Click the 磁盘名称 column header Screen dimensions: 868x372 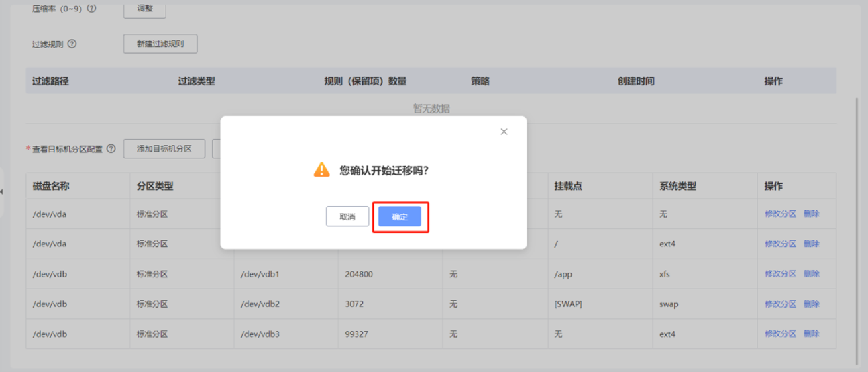click(51, 186)
